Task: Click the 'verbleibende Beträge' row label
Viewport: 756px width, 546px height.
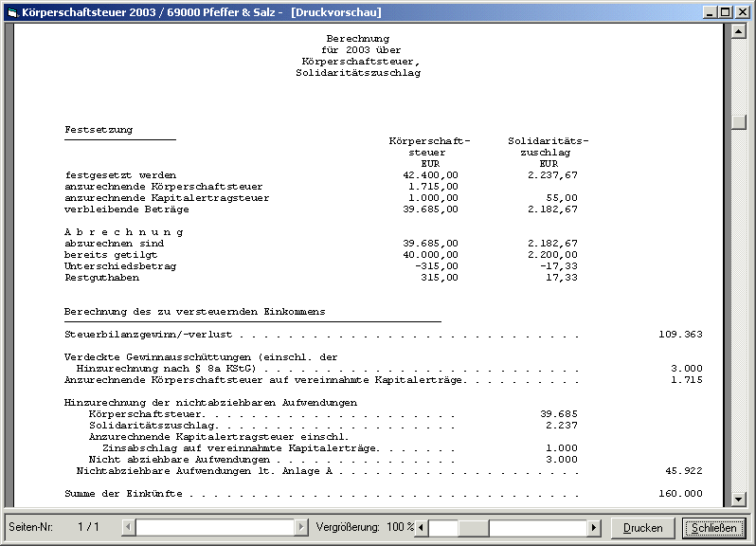Action: tap(127, 209)
